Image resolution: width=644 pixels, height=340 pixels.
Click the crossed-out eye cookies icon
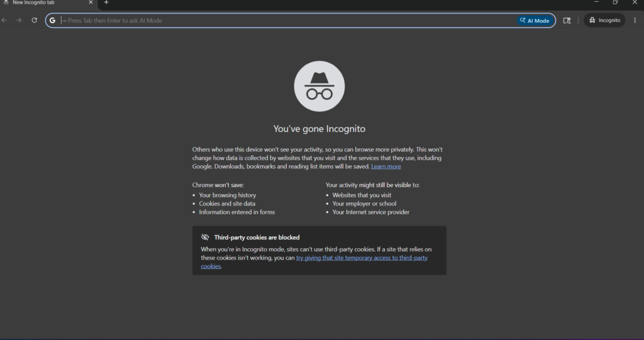pos(205,238)
